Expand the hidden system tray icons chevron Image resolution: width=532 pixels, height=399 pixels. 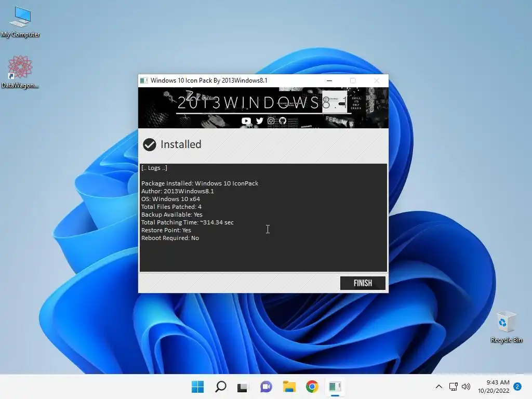pos(438,387)
